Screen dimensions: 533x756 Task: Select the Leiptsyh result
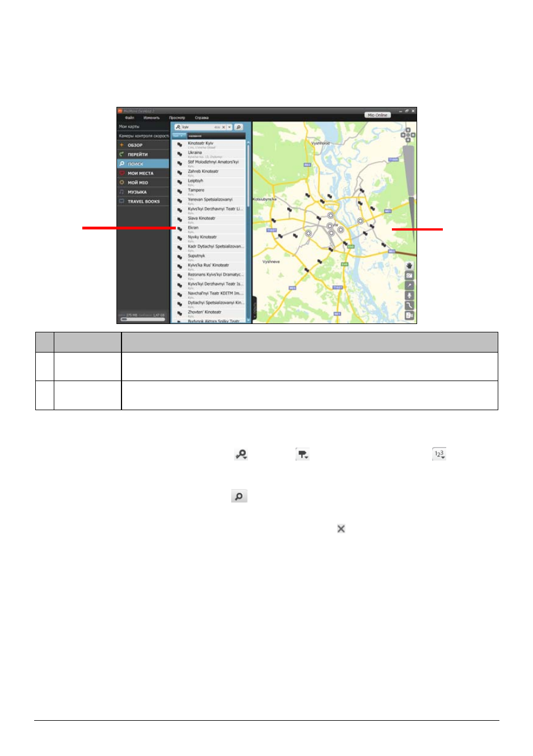210,182
